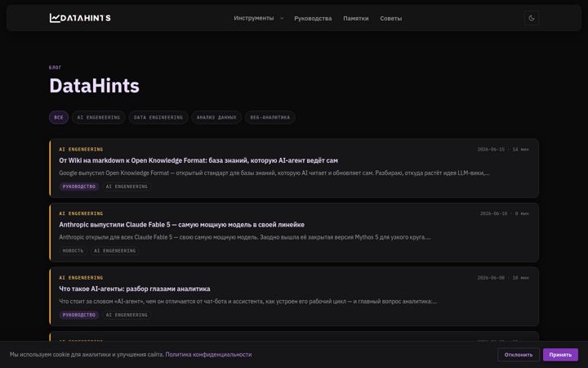Filter by AI ENGENEERING chip
The width and height of the screenshot is (588, 368).
[99, 117]
